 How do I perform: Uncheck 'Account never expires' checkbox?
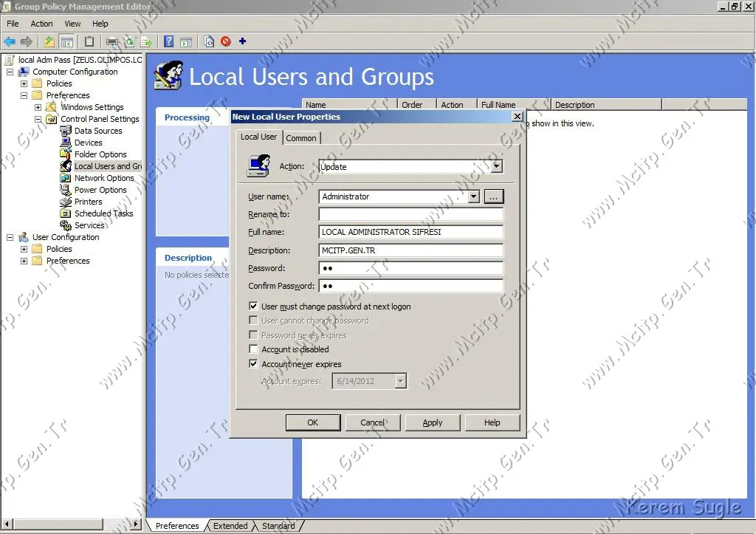(x=253, y=363)
